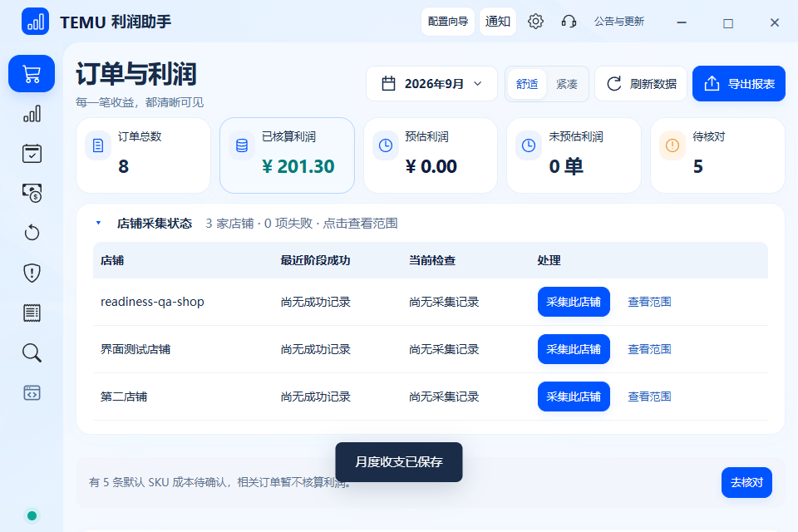This screenshot has height=532, width=798.
Task: Open 公告与更新
Action: point(619,22)
